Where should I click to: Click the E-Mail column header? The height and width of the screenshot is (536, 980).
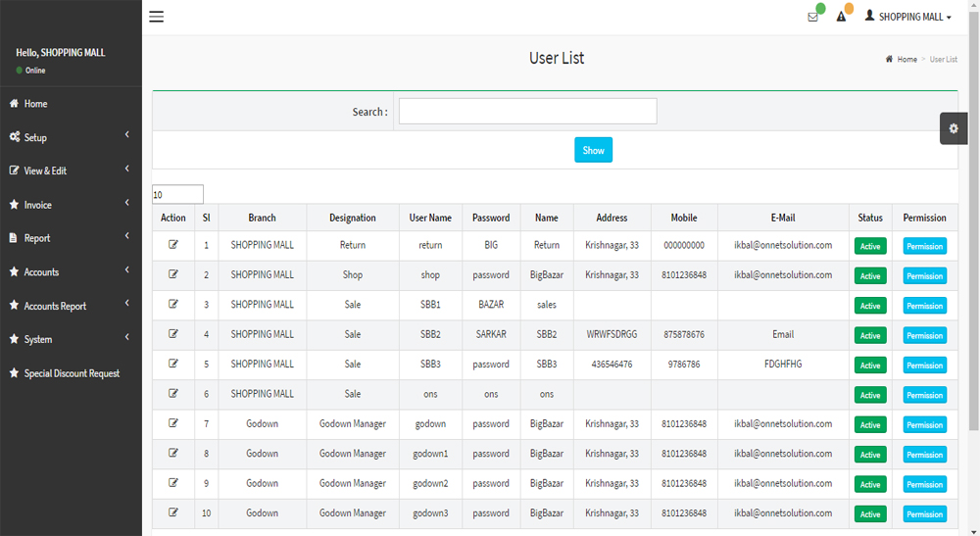click(782, 218)
